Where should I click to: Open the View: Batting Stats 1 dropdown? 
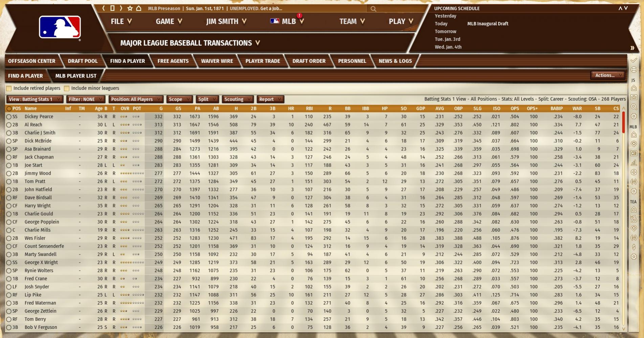click(x=35, y=99)
